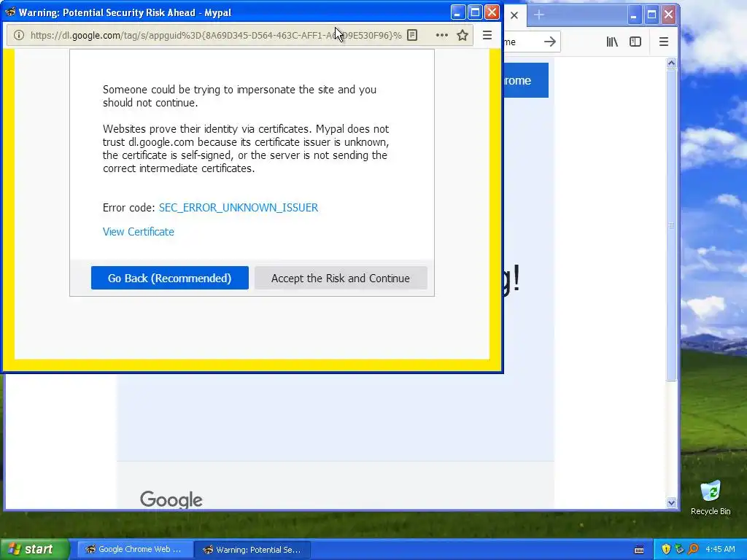
Task: Click the vertical scrollbar thumb of the background window
Action: click(x=672, y=225)
